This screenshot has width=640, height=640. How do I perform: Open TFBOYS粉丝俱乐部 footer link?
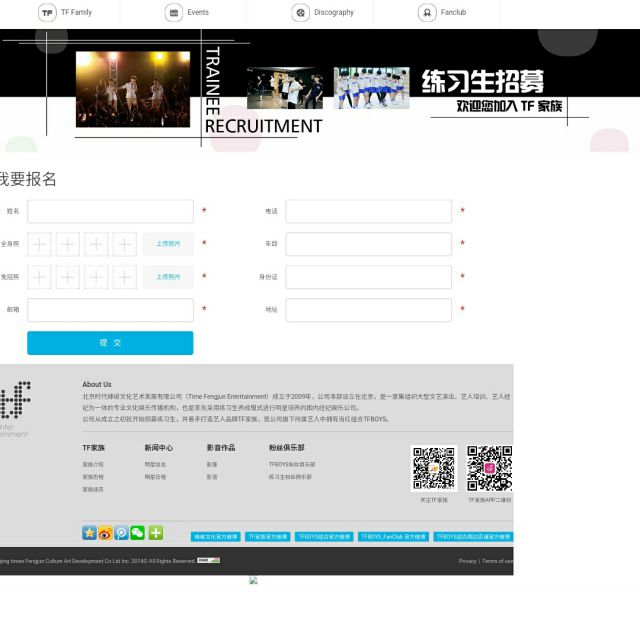292,464
